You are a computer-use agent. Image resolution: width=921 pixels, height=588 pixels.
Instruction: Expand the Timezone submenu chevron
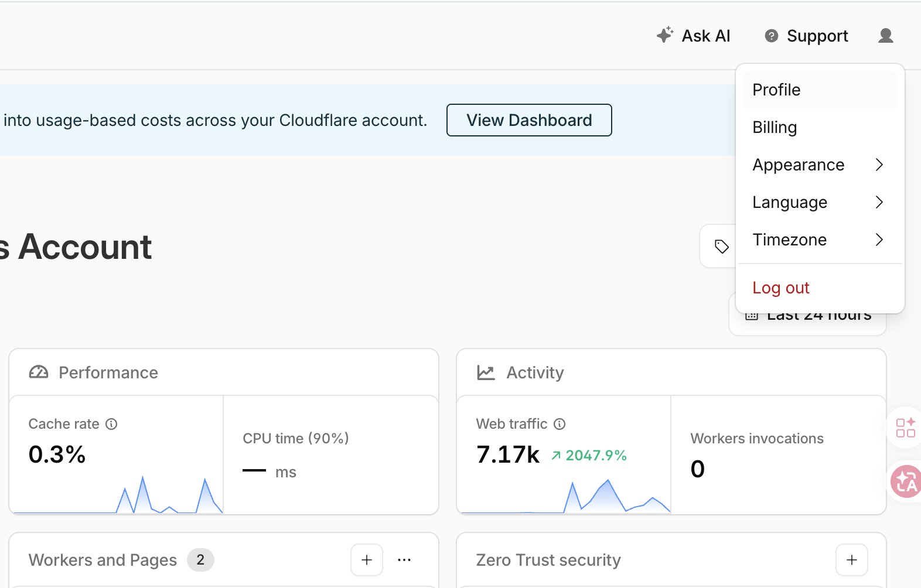point(879,240)
